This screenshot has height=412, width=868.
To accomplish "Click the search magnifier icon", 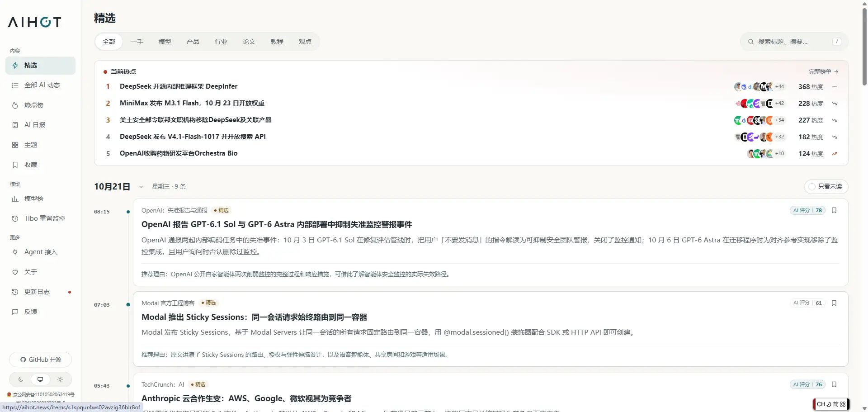I will click(x=751, y=42).
